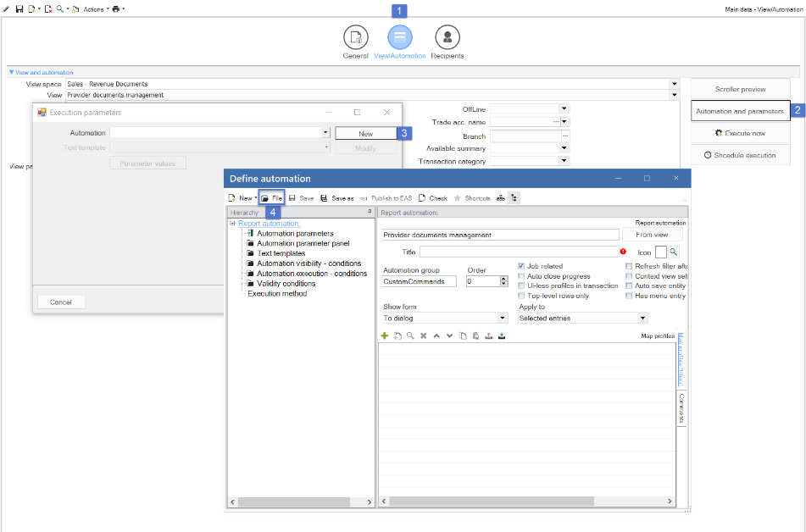This screenshot has height=532, width=806.
Task: Expand the View space dropdown
Action: coord(674,84)
